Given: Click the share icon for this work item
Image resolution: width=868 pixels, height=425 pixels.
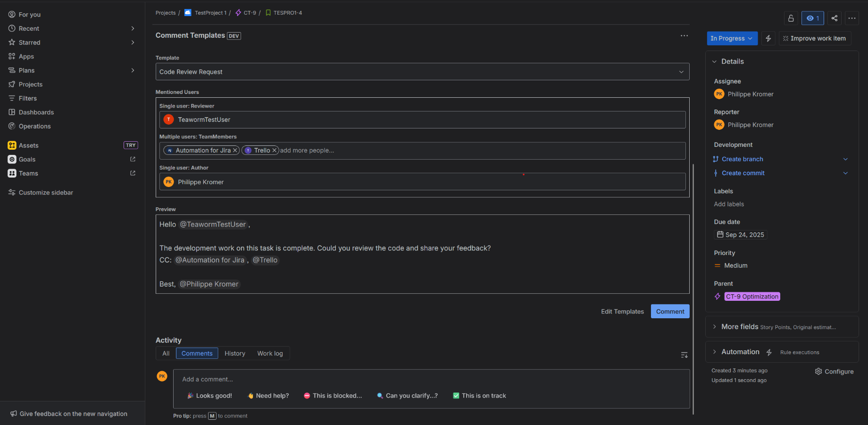Looking at the screenshot, I should pos(834,18).
